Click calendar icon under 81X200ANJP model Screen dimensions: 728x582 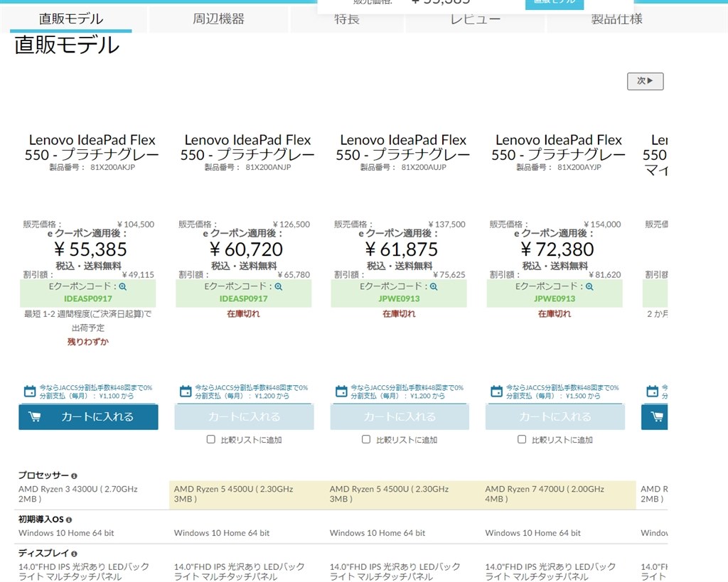coord(186,392)
